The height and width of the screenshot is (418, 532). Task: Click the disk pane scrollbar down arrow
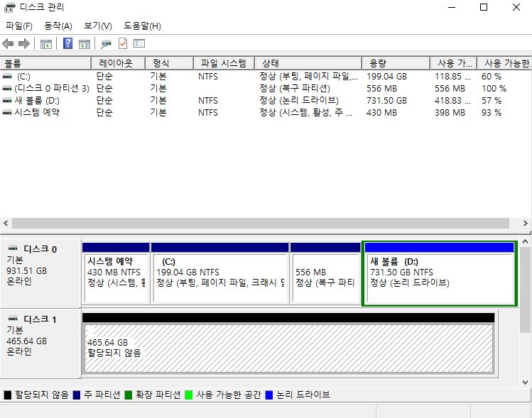coord(525,382)
